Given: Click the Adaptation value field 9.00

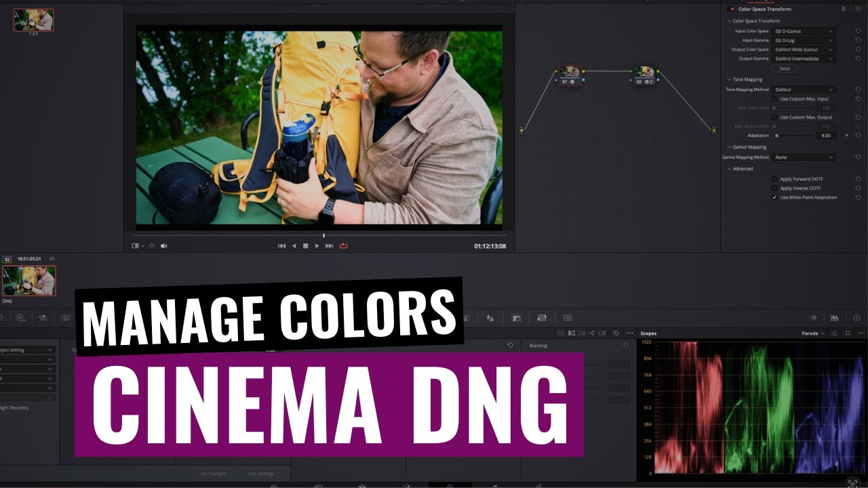Looking at the screenshot, I should [826, 136].
